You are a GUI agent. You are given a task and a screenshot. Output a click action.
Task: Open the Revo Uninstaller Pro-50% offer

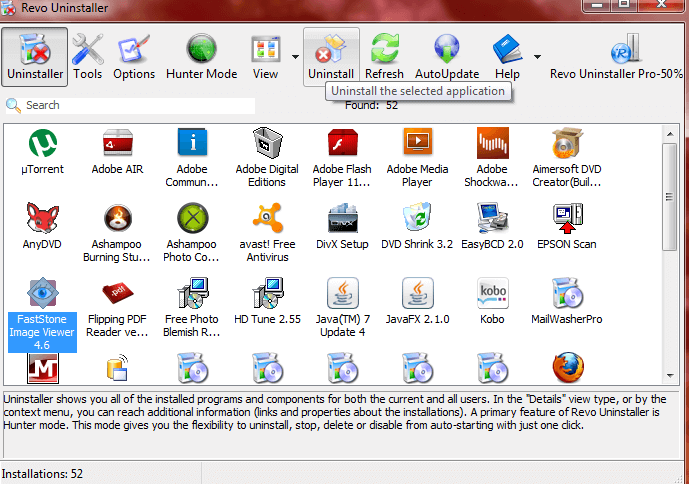pyautogui.click(x=616, y=57)
